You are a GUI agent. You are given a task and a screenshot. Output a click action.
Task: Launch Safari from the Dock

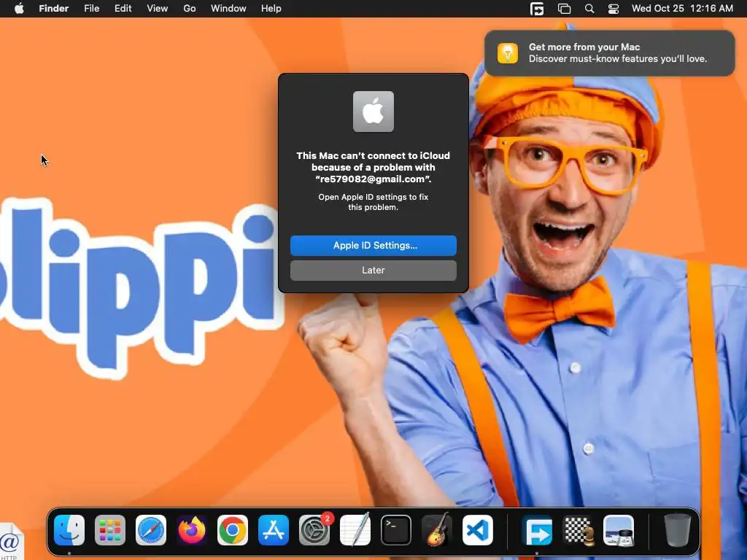(x=151, y=529)
